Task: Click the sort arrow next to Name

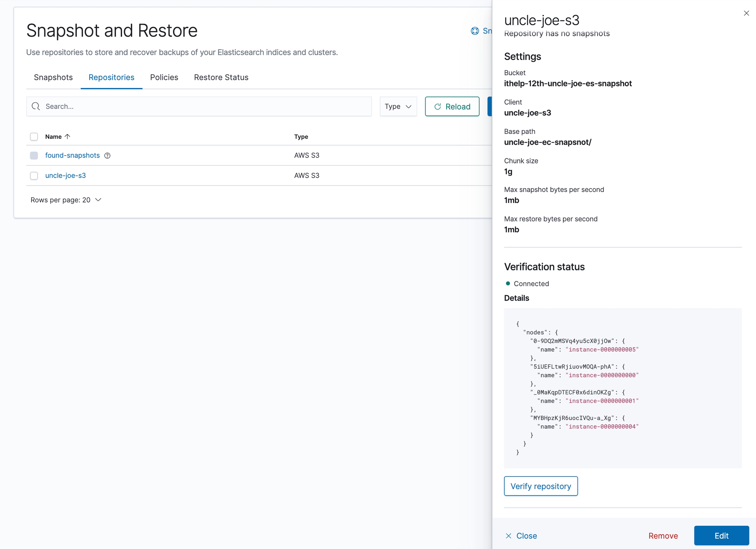Action: [67, 137]
